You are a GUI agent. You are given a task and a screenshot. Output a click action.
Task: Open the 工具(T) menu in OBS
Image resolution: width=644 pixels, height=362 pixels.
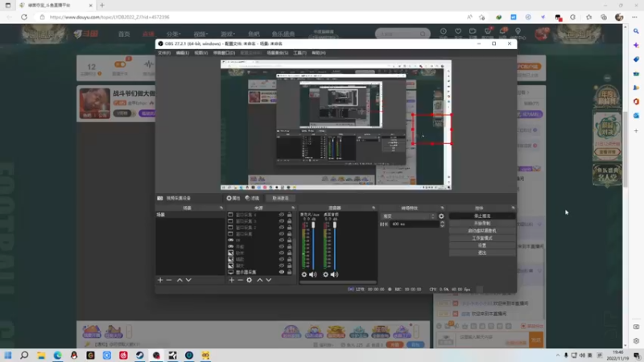pyautogui.click(x=299, y=53)
